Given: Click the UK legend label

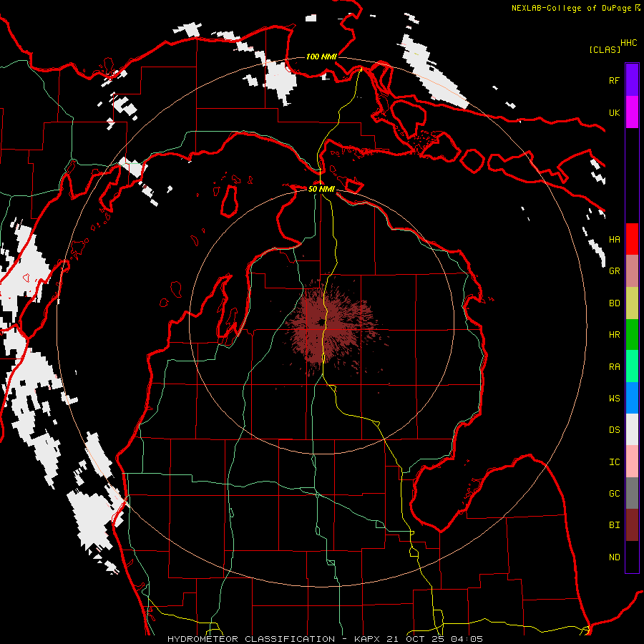Looking at the screenshot, I should pyautogui.click(x=614, y=112).
